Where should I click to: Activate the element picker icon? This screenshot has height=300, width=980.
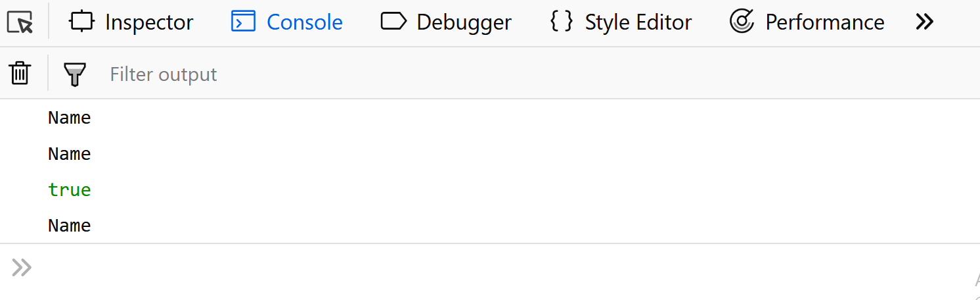(x=20, y=23)
